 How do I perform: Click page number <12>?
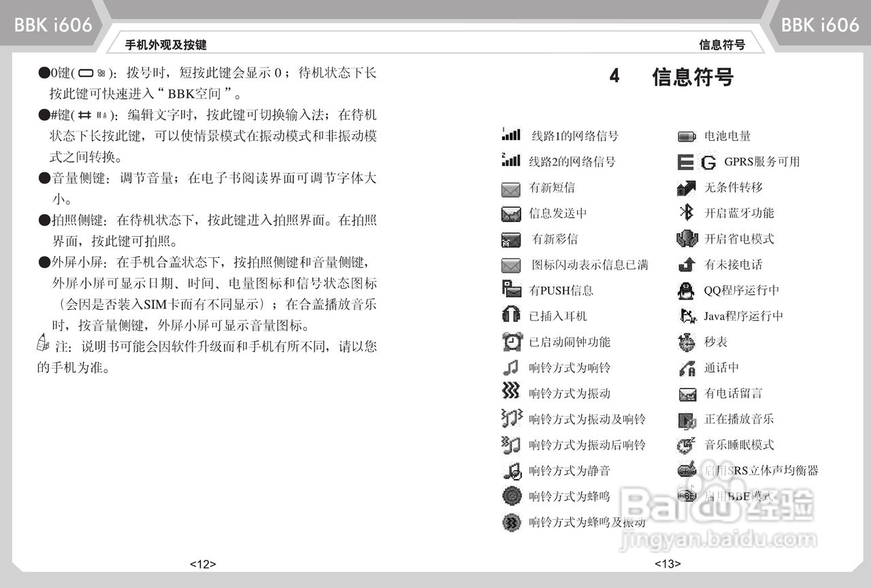pyautogui.click(x=203, y=564)
